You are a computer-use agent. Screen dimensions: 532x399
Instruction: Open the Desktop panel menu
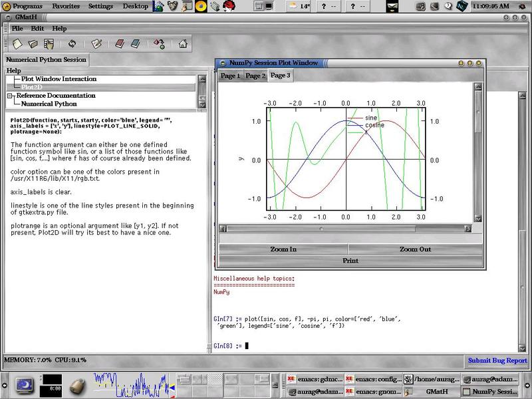click(136, 6)
